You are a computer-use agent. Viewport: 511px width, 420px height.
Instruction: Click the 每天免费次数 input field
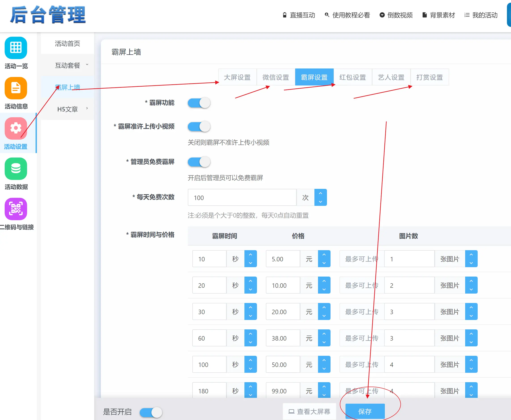click(x=242, y=198)
